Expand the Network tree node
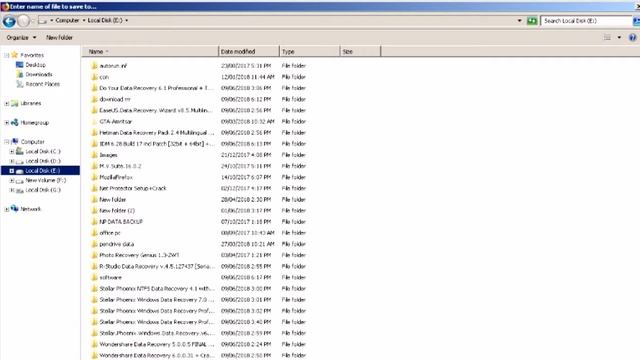Viewport: 640px width, 360px height. 7,209
